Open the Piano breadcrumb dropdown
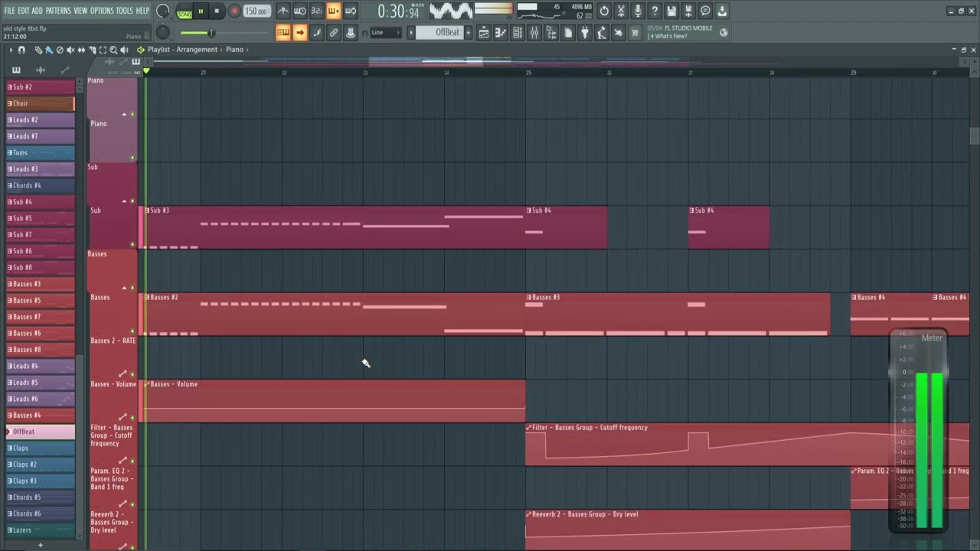The width and height of the screenshot is (980, 551). pyautogui.click(x=234, y=50)
